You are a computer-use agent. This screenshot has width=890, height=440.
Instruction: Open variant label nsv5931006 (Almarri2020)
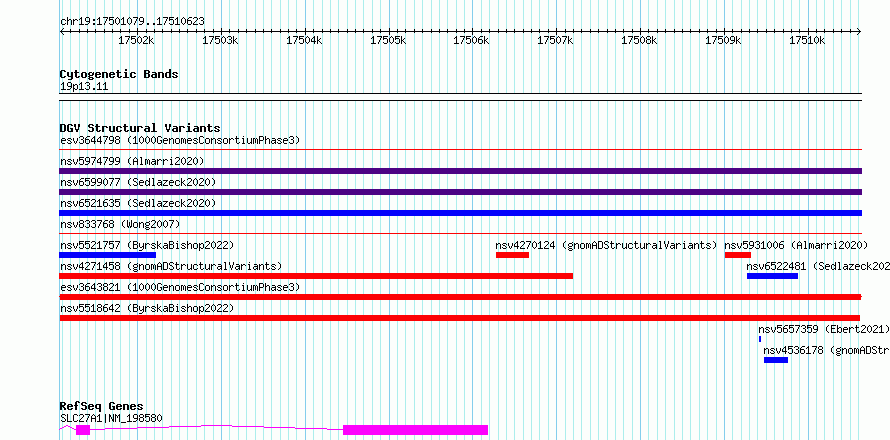click(796, 245)
